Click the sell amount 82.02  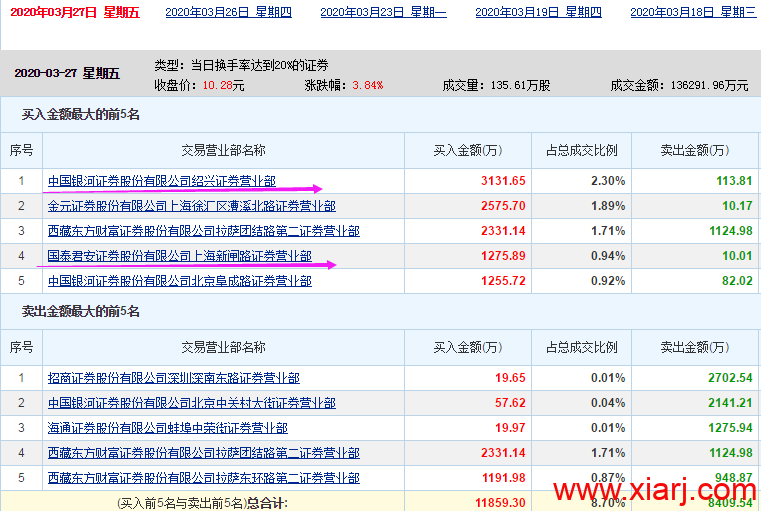pos(737,281)
